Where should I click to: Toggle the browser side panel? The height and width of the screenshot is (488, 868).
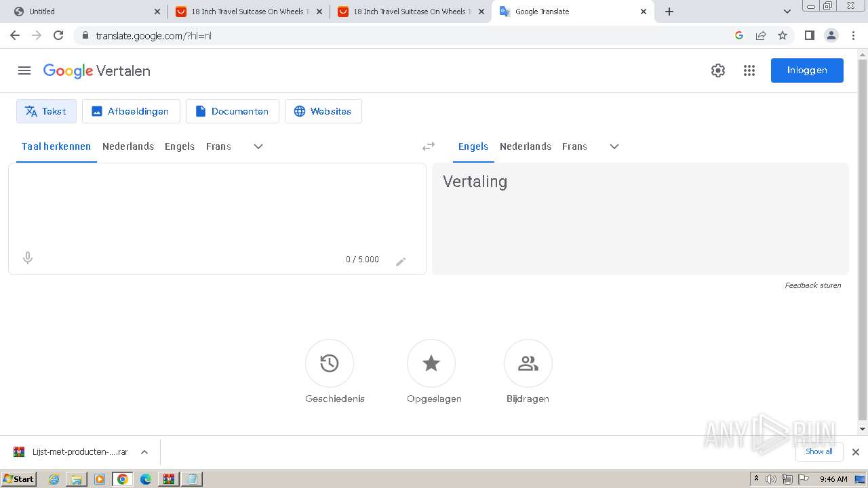tap(809, 35)
